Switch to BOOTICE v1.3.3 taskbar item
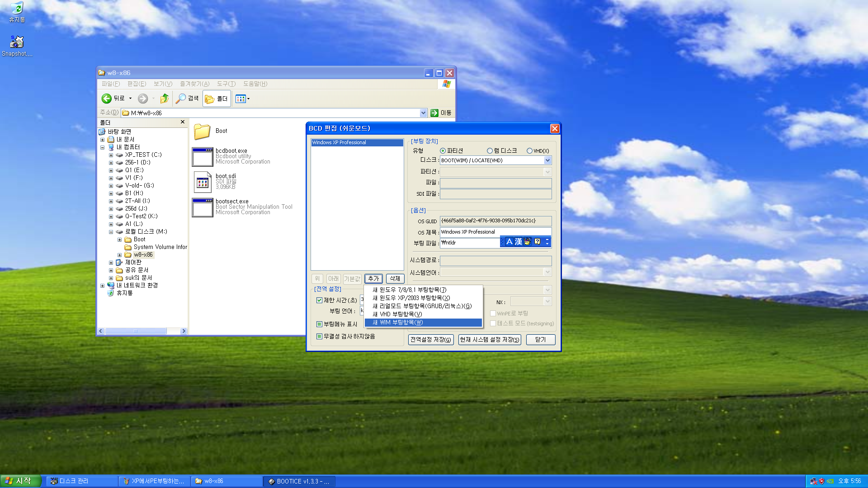This screenshot has width=868, height=488. (x=299, y=482)
